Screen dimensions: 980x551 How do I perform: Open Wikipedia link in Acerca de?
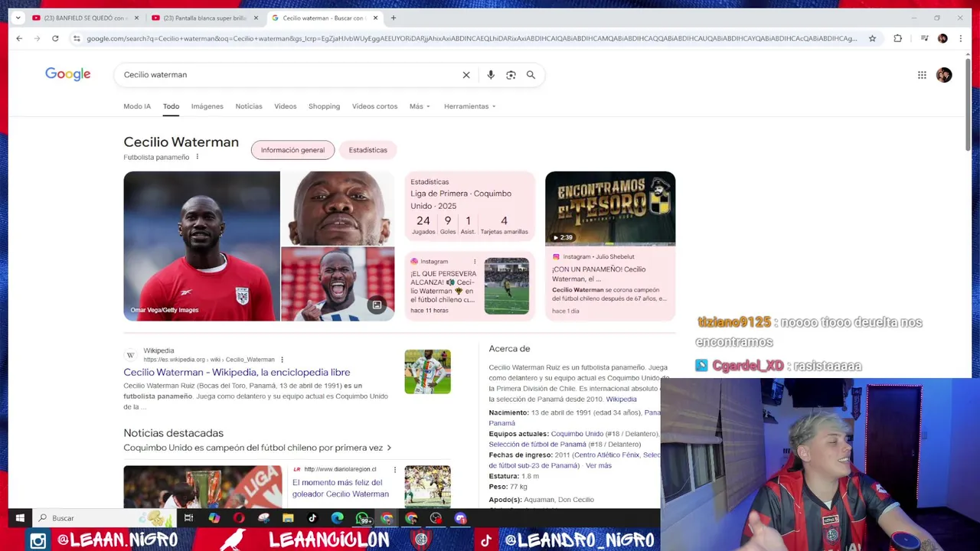pos(621,399)
